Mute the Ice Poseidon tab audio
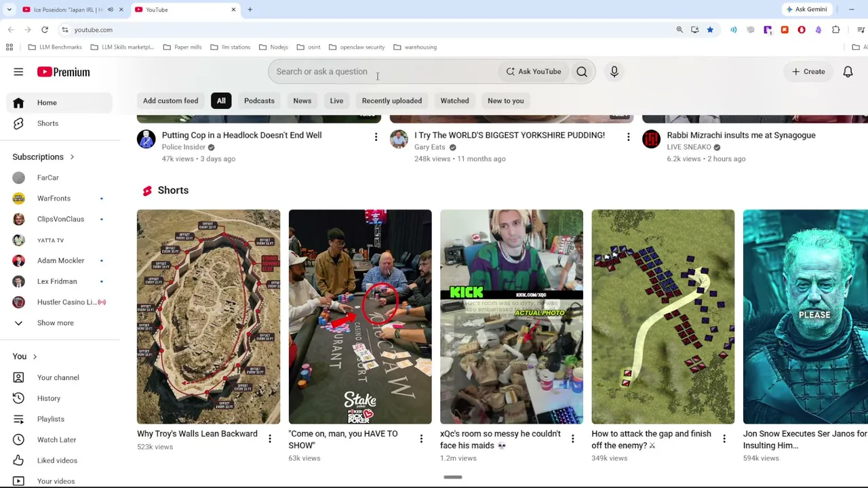This screenshot has height=488, width=868. pos(110,9)
